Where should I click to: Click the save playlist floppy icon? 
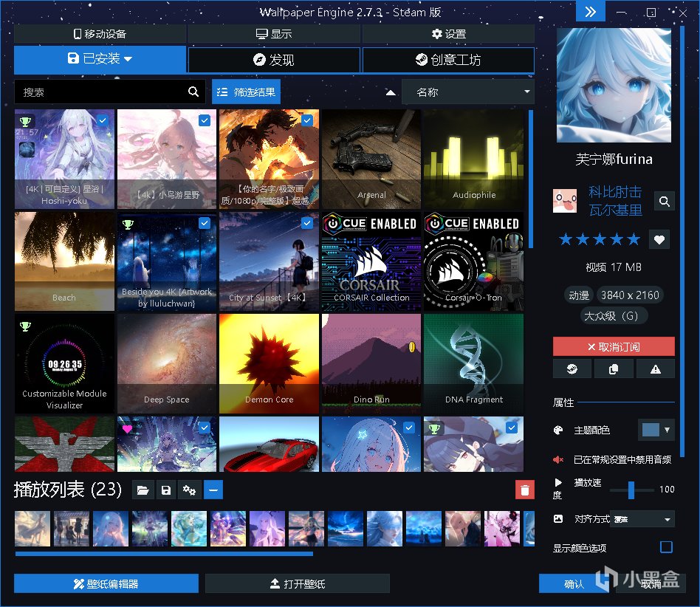pyautogui.click(x=166, y=490)
